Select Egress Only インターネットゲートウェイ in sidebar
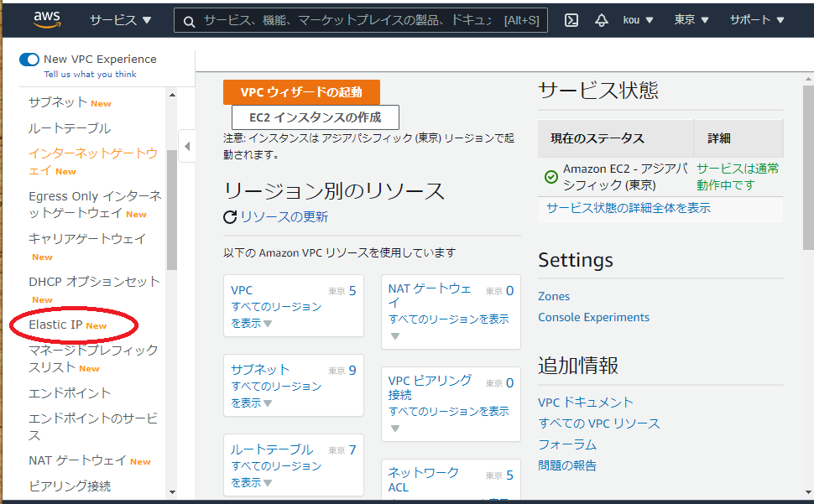Image resolution: width=814 pixels, height=504 pixels. click(x=95, y=205)
